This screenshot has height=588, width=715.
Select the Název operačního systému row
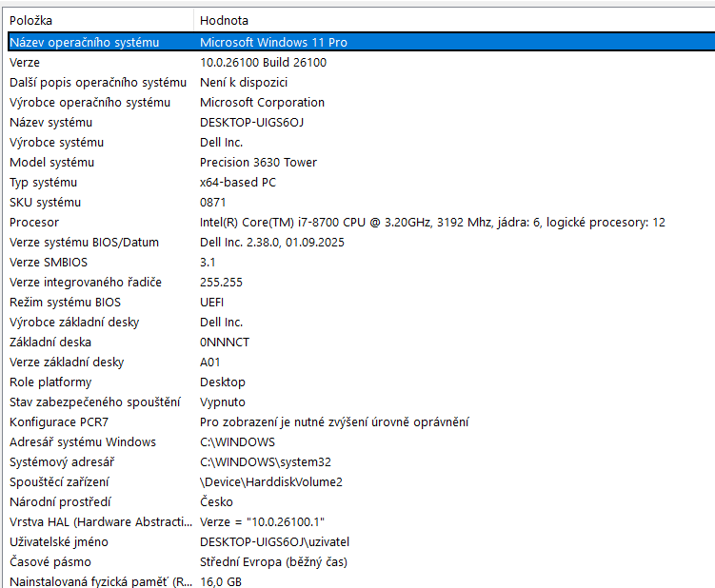coord(361,42)
